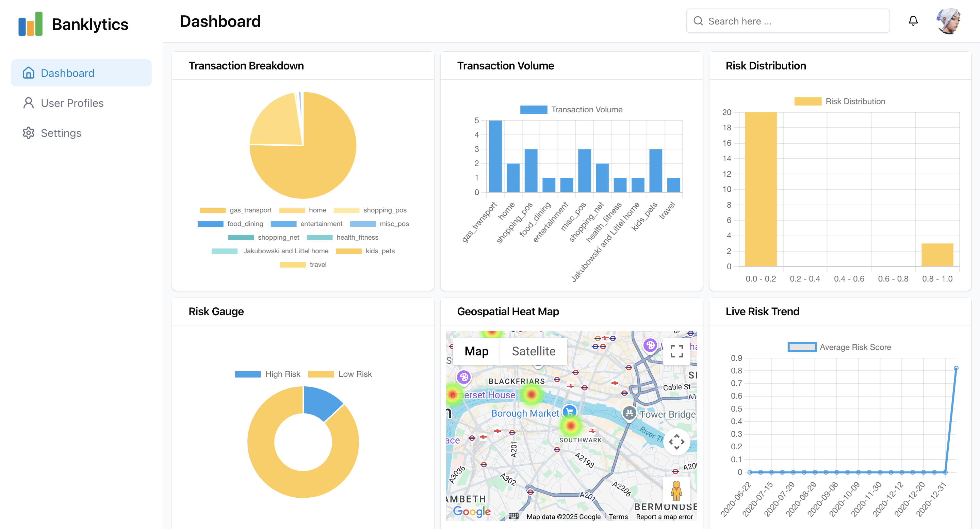Hide the gas_transport series via legend

pos(236,210)
